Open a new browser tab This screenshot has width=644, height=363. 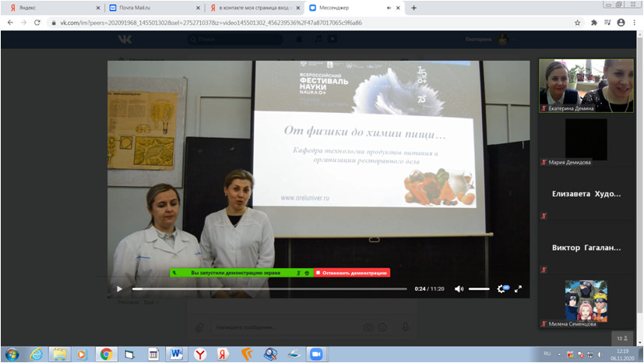point(413,8)
